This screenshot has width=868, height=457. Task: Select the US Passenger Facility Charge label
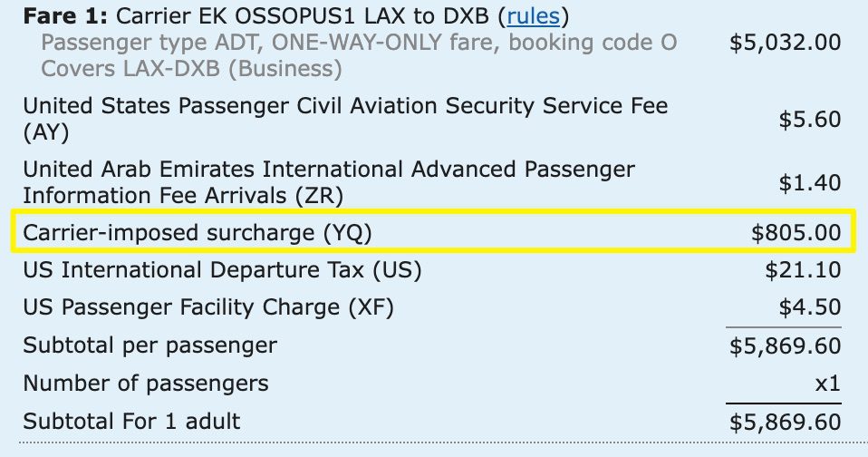tap(207, 307)
